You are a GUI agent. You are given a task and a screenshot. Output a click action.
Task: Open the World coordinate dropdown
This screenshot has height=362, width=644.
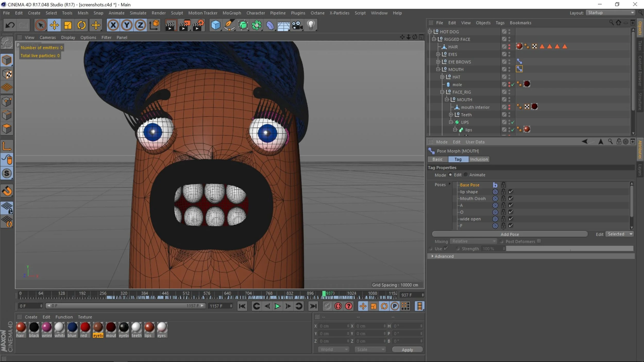[334, 349]
